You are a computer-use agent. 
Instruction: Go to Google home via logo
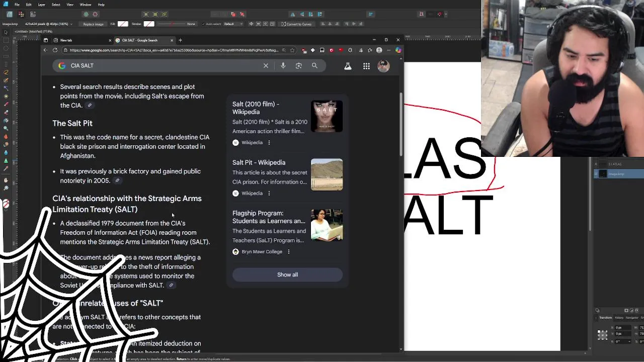[x=62, y=66]
